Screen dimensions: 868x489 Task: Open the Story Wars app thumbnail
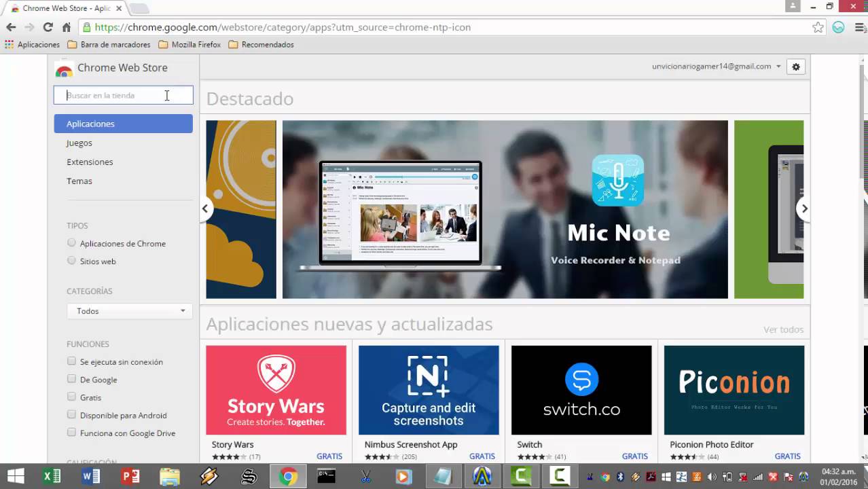[x=276, y=390]
